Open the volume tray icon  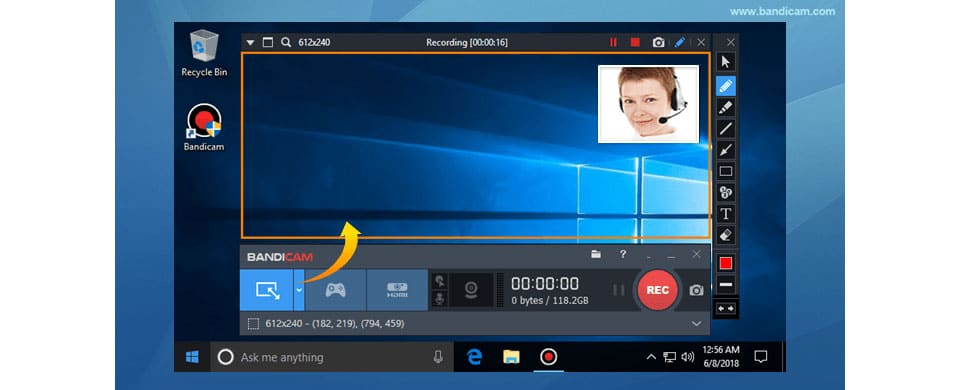688,357
